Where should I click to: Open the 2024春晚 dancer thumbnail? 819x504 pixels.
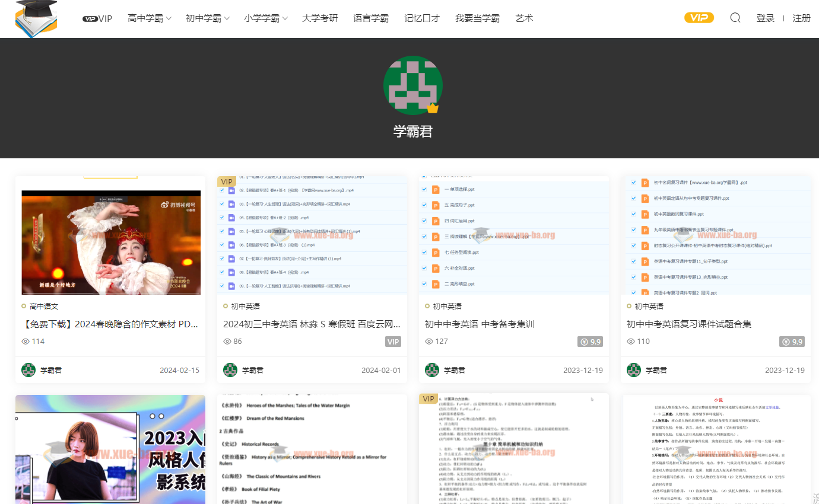pos(111,242)
